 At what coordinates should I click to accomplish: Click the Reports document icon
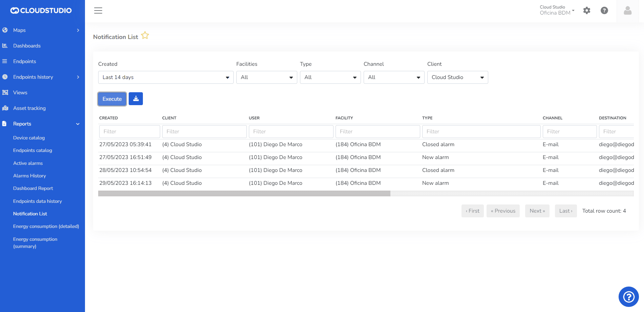[x=4, y=124]
